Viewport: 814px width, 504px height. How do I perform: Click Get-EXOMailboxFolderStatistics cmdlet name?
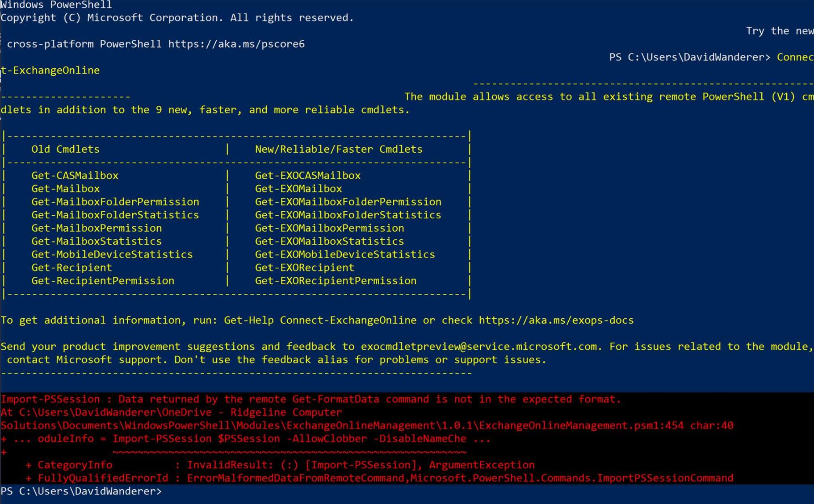[348, 215]
